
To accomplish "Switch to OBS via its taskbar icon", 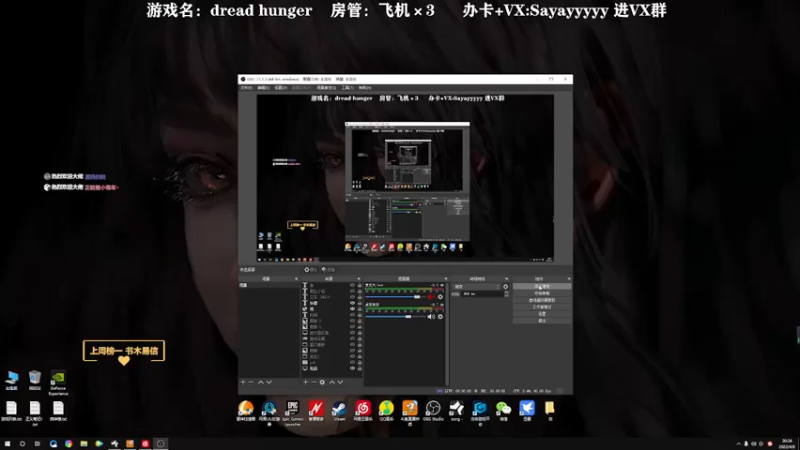I will pos(160,443).
